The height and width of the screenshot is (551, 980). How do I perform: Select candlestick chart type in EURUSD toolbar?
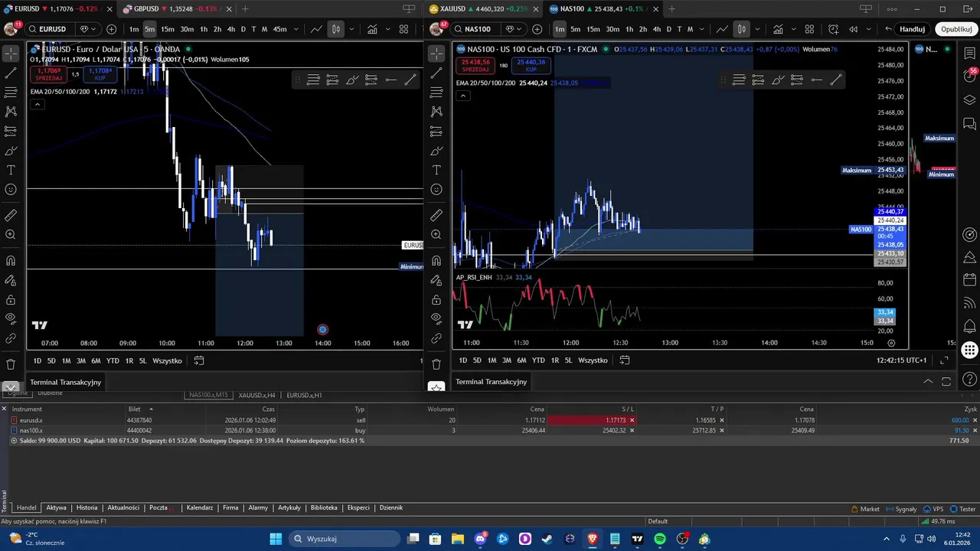point(336,29)
